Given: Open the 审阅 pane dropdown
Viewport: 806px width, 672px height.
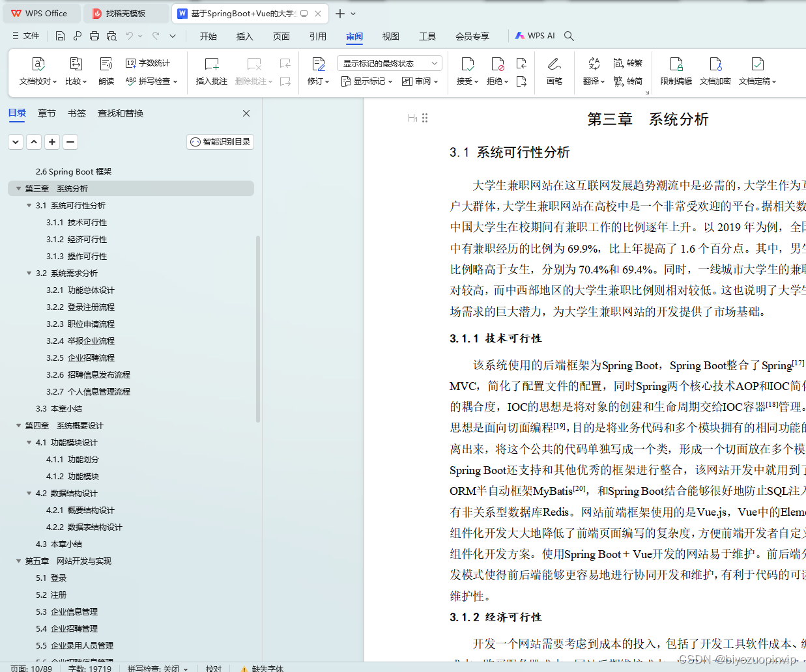Looking at the screenshot, I should pos(420,81).
